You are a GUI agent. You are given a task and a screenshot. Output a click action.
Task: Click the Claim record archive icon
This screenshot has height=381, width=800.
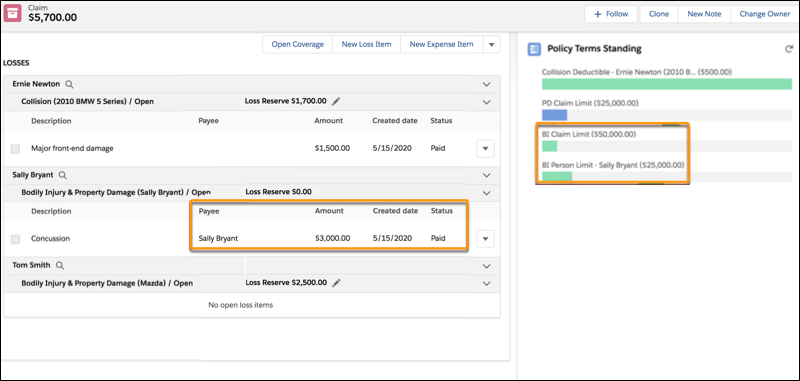pos(13,14)
